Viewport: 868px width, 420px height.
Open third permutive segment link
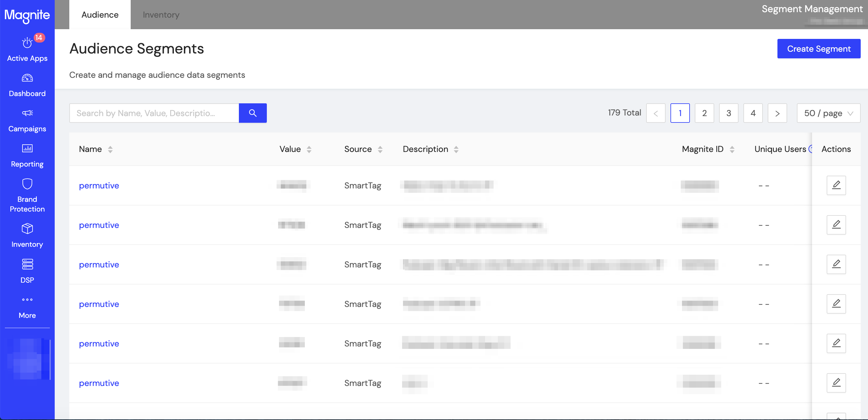tap(99, 265)
